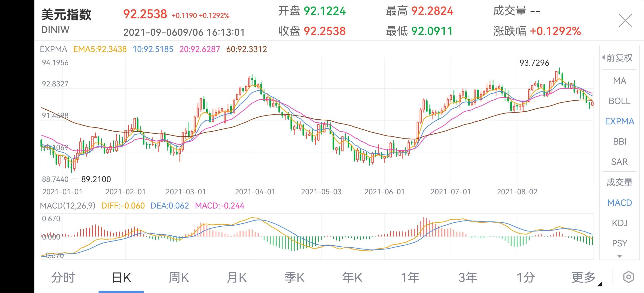View the 1年 range chart

(410, 277)
